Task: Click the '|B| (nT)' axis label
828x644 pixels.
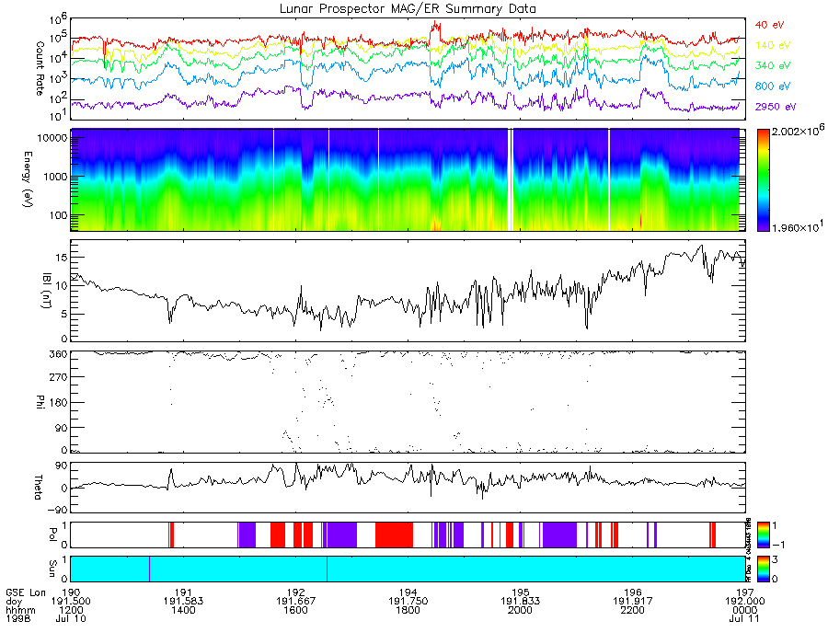Action: (47, 291)
